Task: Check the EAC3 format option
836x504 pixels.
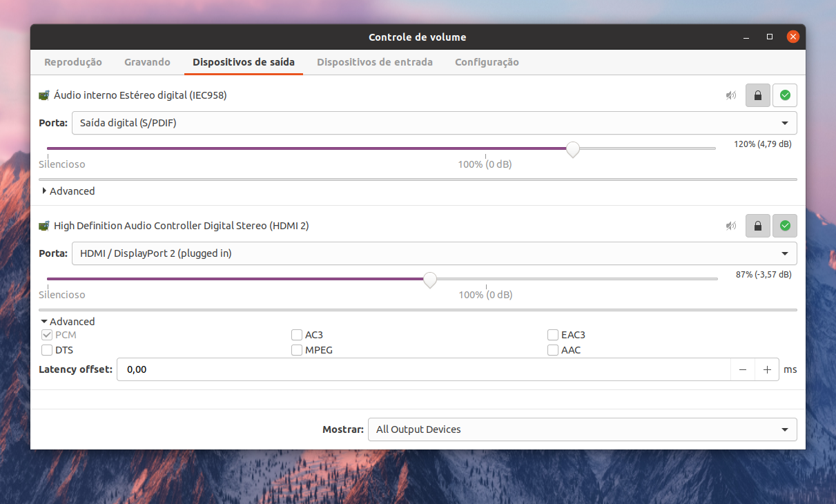Action: [553, 335]
